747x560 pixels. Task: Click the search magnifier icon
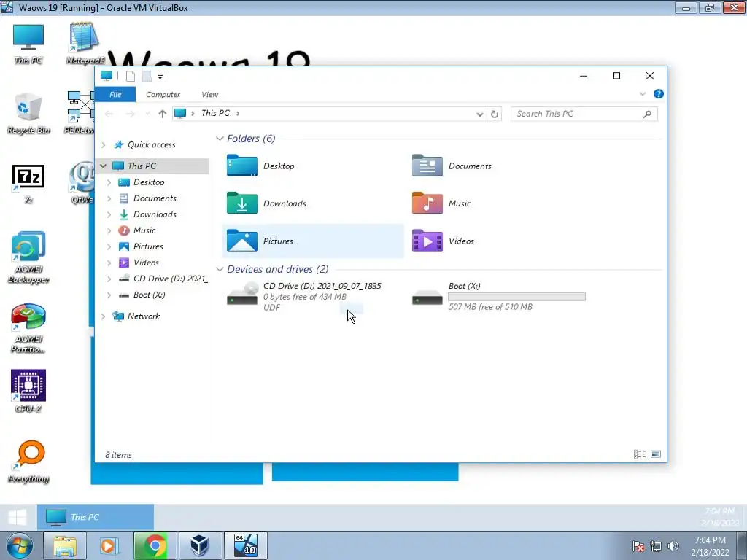[647, 114]
